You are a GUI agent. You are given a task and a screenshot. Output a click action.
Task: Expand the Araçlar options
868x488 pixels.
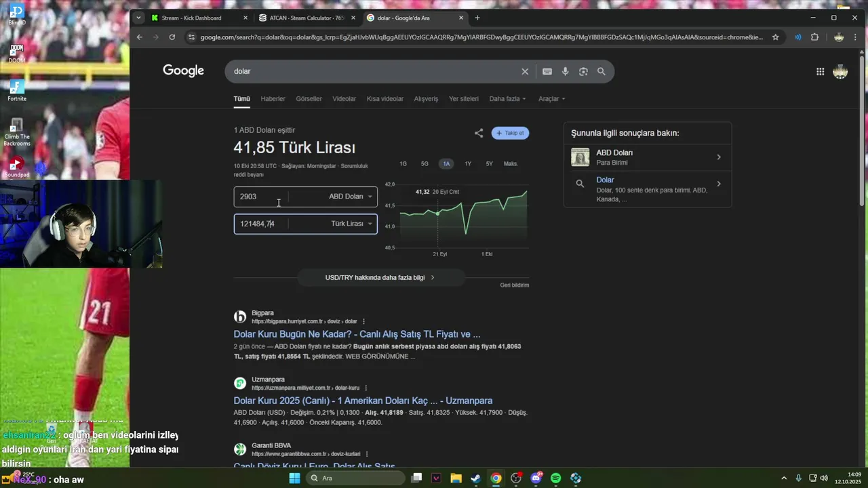551,99
